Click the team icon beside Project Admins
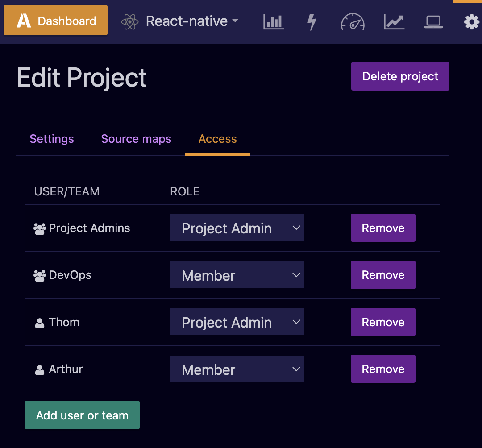 coord(40,228)
